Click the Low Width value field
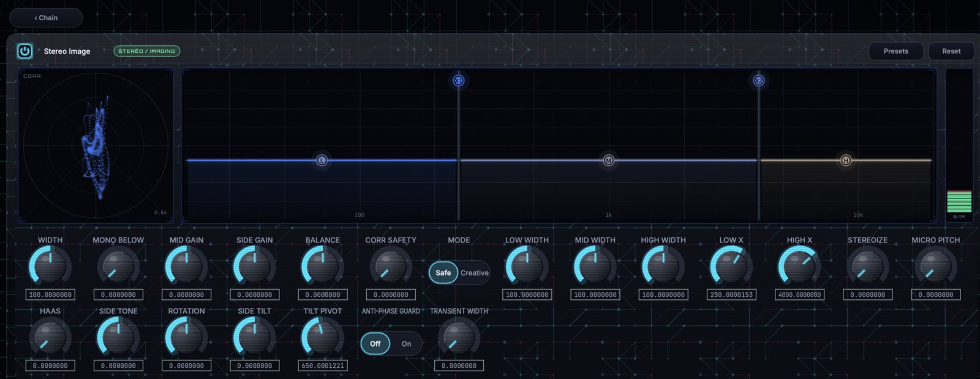980x379 pixels. point(527,295)
